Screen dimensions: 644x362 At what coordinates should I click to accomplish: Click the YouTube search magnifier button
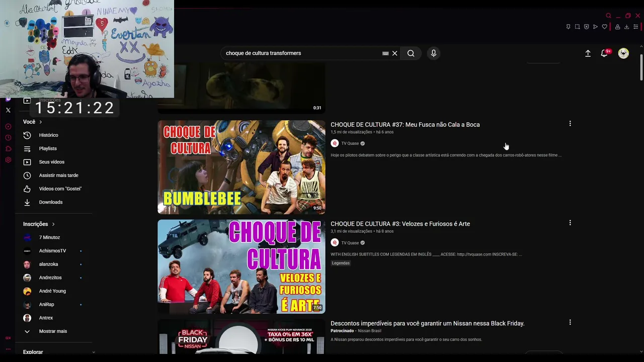tap(411, 53)
